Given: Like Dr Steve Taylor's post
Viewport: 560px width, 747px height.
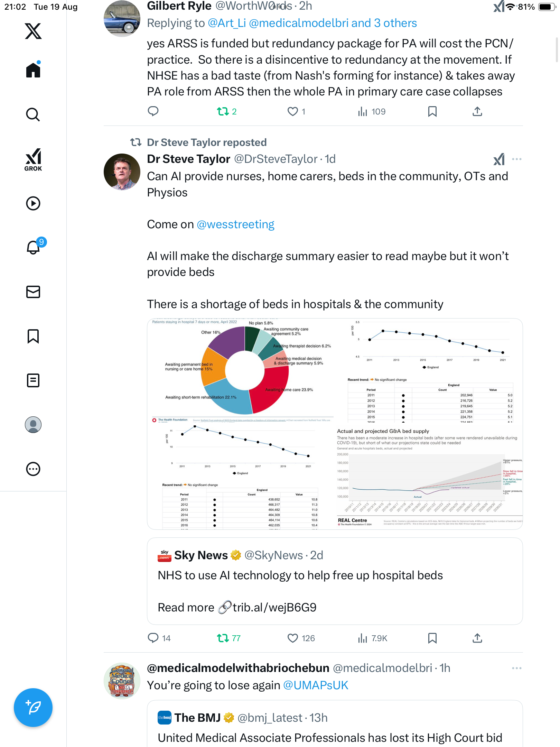Looking at the screenshot, I should pyautogui.click(x=293, y=638).
